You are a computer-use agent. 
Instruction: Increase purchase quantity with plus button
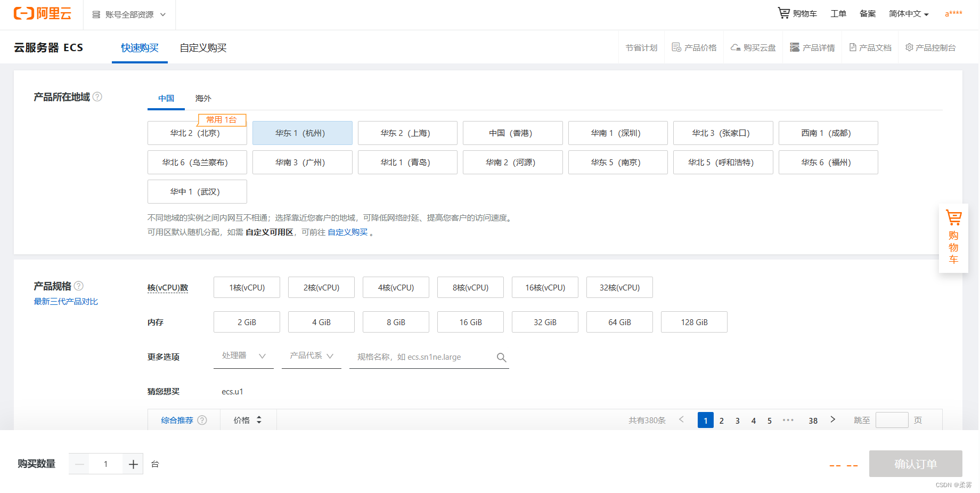[x=133, y=464]
